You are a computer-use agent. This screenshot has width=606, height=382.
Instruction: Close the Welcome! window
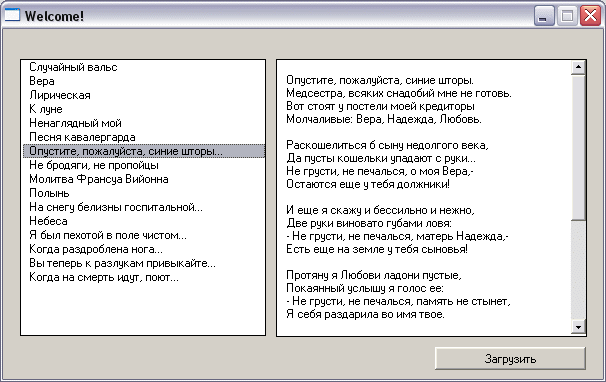click(590, 16)
